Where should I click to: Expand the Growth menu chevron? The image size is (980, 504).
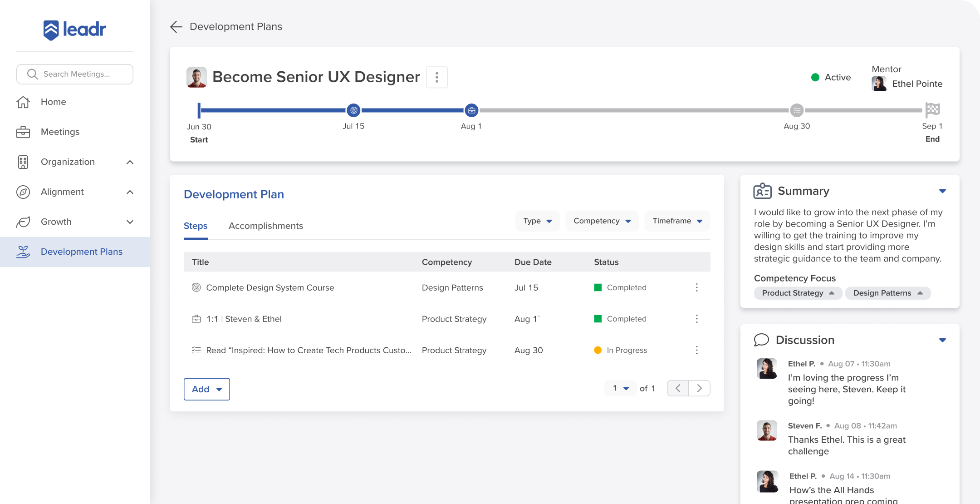[x=130, y=222]
